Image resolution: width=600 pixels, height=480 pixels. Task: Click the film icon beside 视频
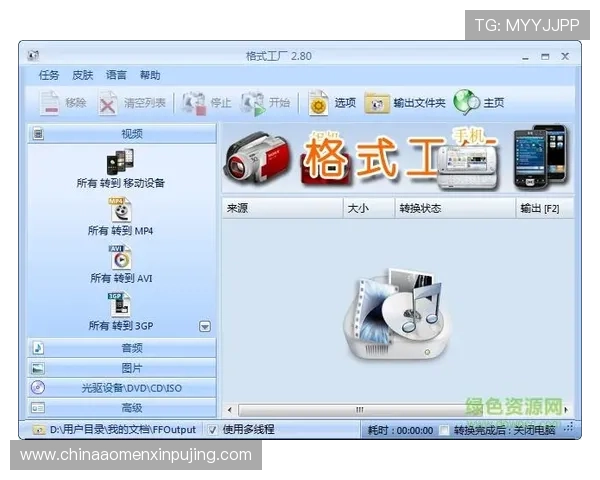coord(38,134)
